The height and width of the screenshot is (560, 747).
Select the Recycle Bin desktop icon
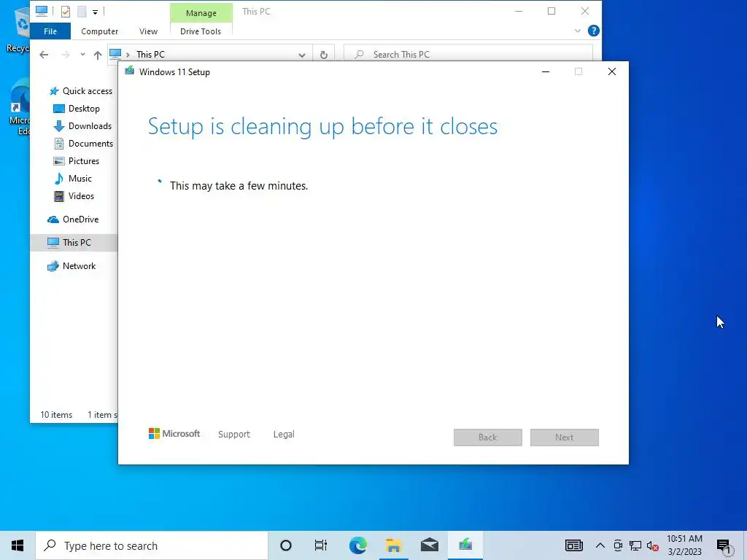tap(18, 31)
